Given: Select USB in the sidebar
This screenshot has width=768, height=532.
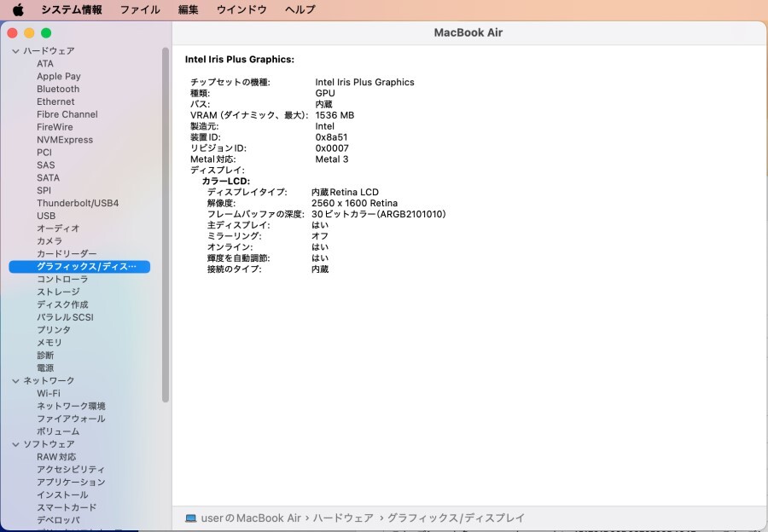Looking at the screenshot, I should 46,216.
